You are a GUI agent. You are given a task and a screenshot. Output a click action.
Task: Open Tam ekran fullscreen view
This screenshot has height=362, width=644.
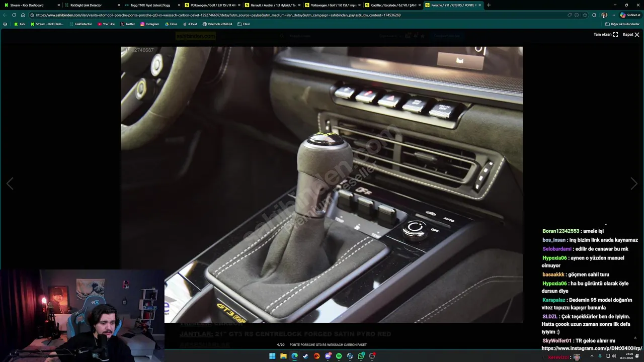click(606, 35)
